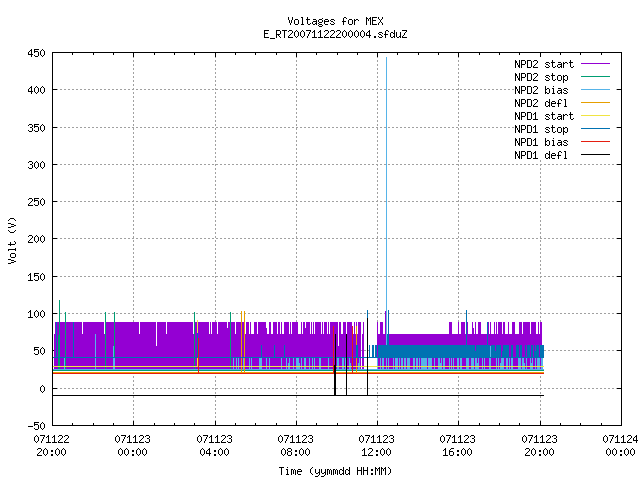Click the 'NPD2 bias' legend label
This screenshot has height=480, width=640.
(541, 90)
